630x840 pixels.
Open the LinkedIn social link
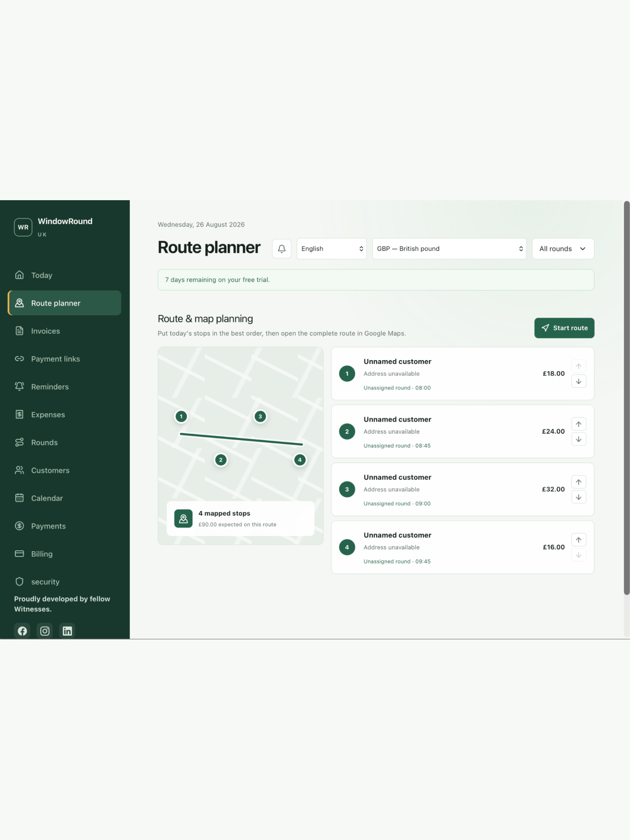tap(67, 631)
